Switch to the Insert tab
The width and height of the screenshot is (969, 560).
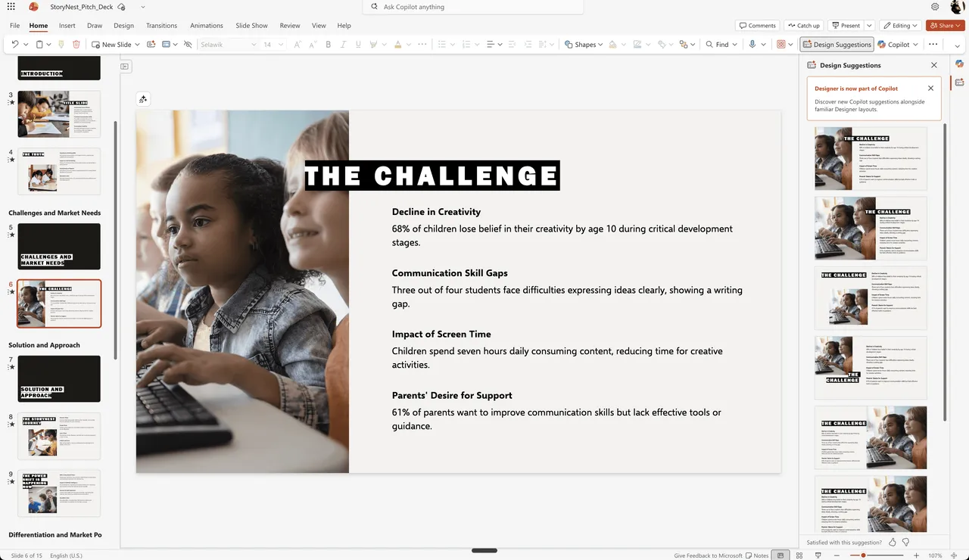click(67, 26)
